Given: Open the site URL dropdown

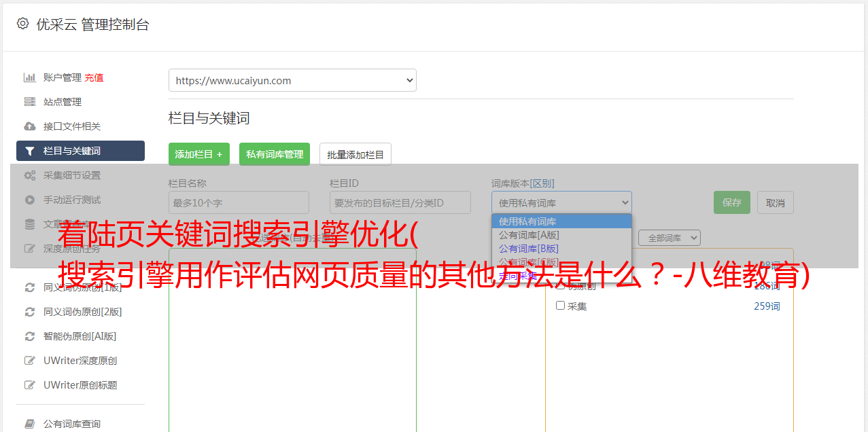Looking at the screenshot, I should [x=292, y=80].
